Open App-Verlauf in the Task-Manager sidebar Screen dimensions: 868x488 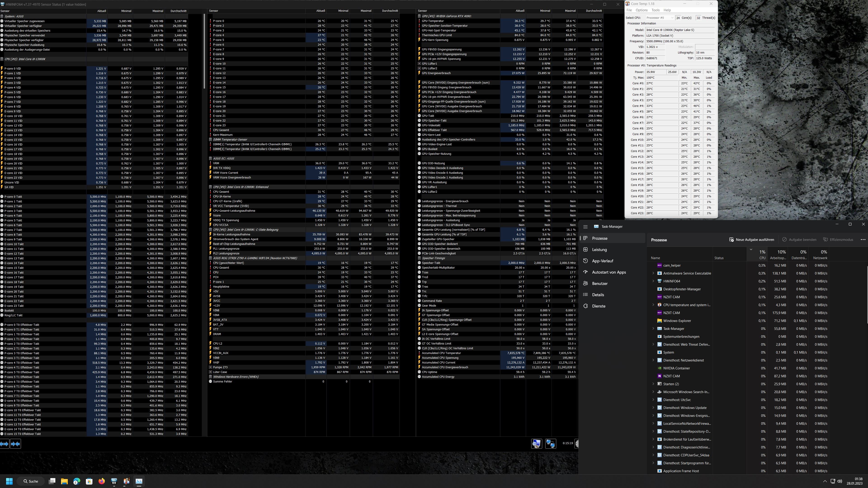point(602,261)
